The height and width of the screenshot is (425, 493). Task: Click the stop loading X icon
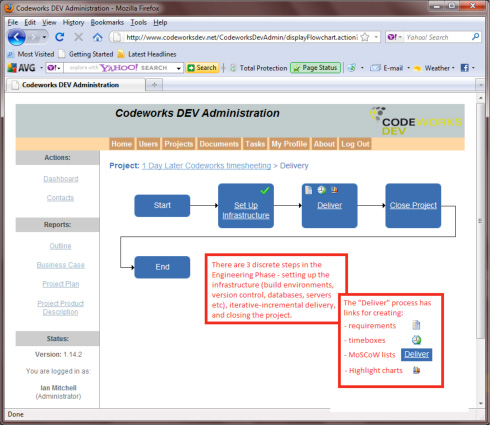pyautogui.click(x=78, y=37)
